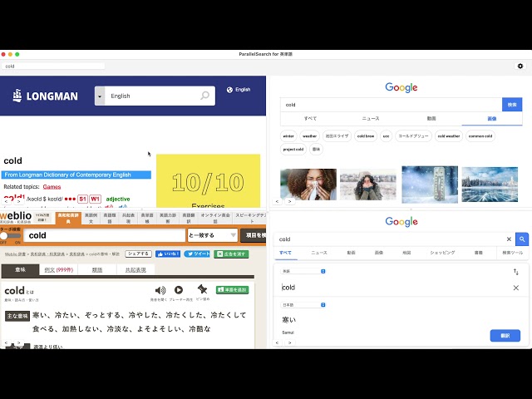This screenshot has height=399, width=532.
Task: Click コールドブリュー suggestion chip
Action: click(x=413, y=136)
